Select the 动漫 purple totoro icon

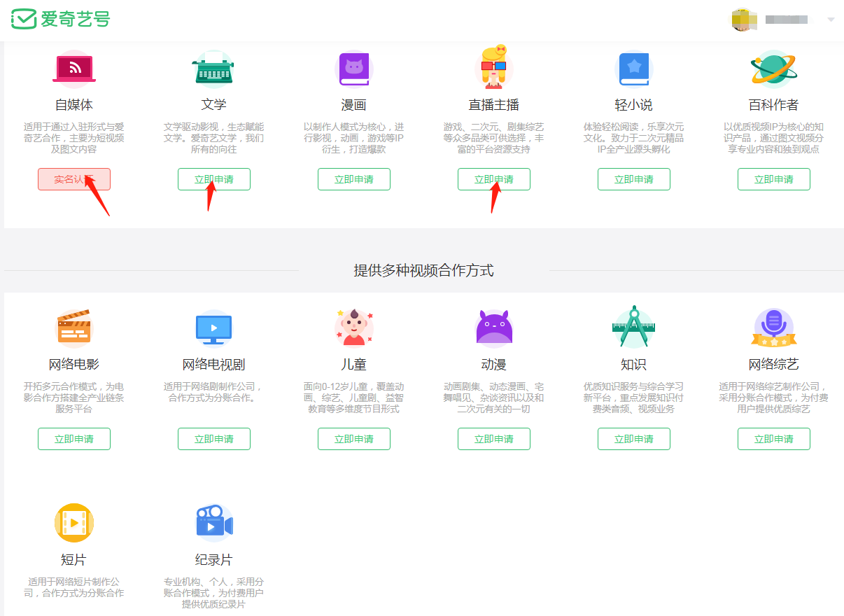[493, 328]
